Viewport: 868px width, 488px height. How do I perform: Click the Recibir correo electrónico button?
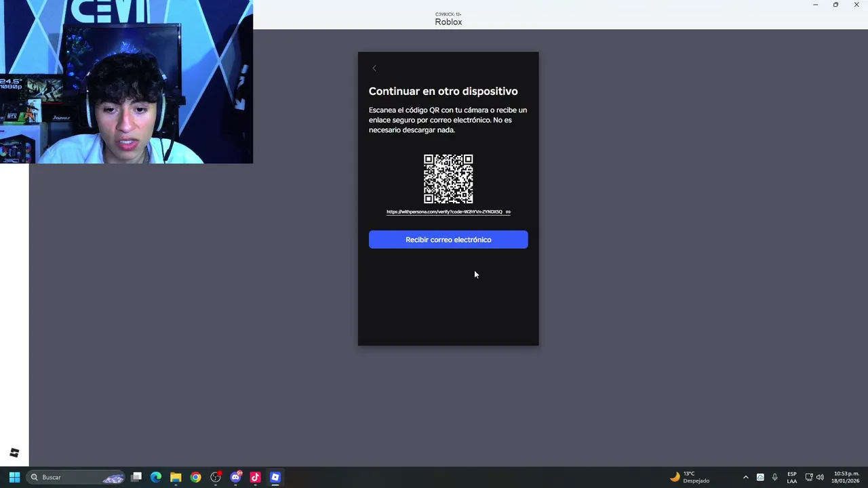[448, 239]
